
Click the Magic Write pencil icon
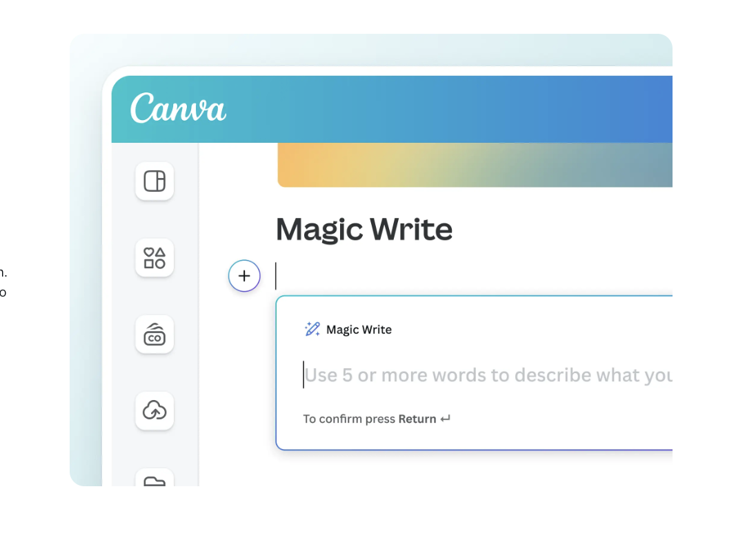point(312,329)
